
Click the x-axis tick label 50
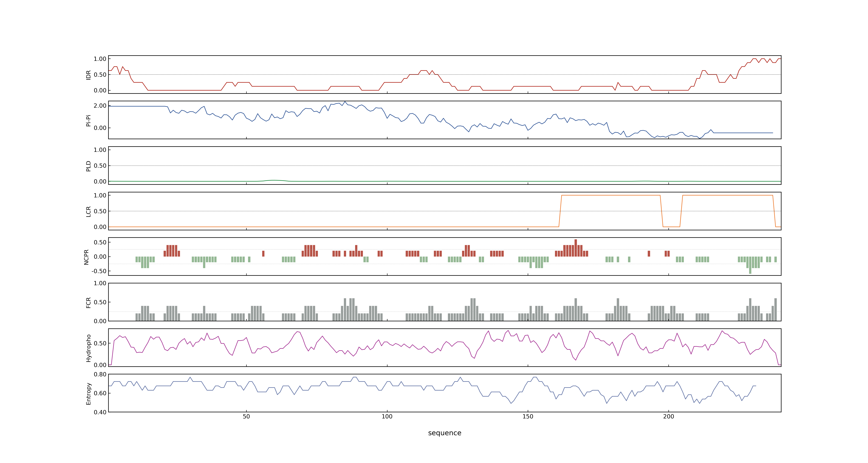point(246,416)
